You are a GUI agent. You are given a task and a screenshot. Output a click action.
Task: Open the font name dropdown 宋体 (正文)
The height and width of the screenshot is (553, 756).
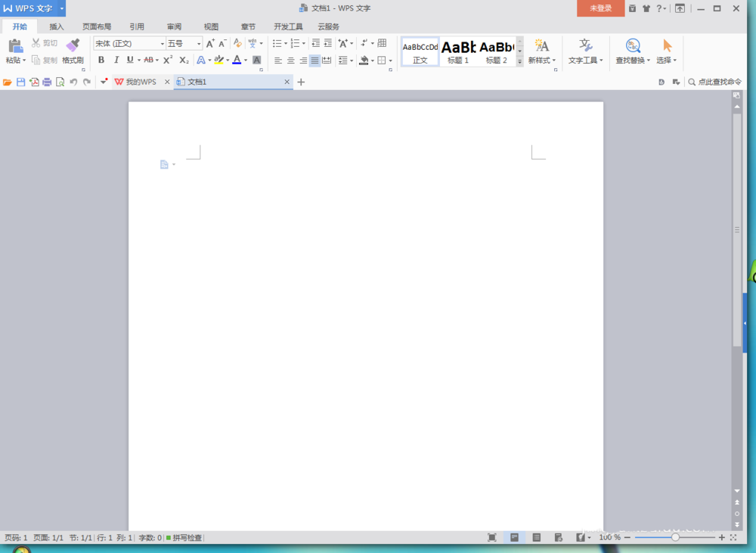coord(129,44)
